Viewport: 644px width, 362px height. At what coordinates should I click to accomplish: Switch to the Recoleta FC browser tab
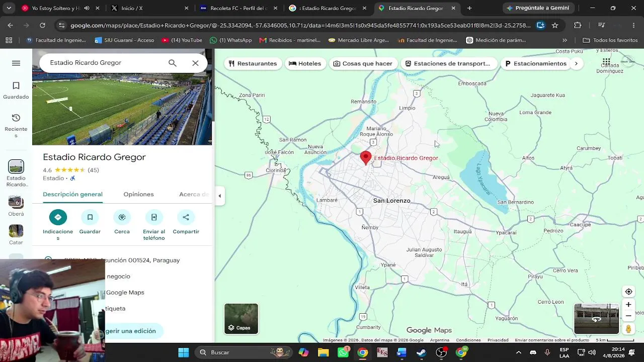point(238,8)
